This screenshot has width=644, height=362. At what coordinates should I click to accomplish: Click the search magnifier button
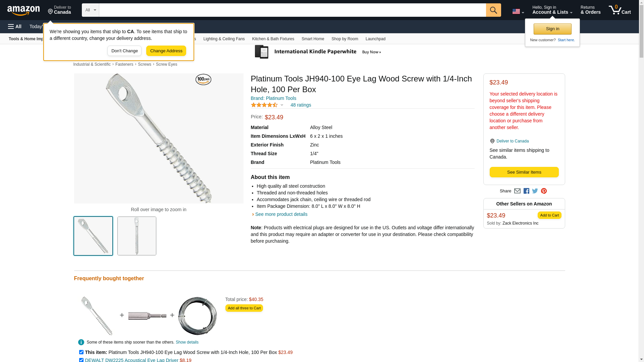tap(493, 10)
